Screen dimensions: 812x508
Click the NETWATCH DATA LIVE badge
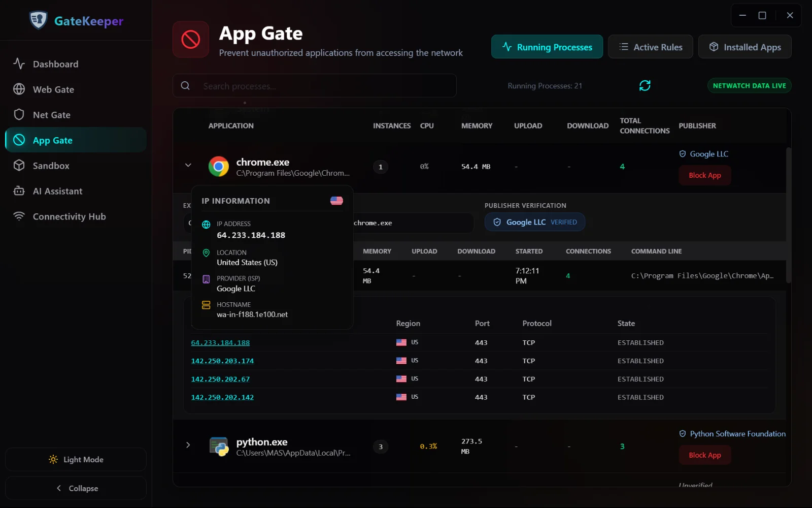click(749, 85)
